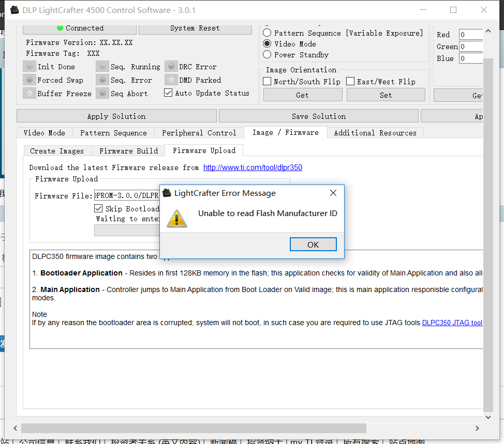The height and width of the screenshot is (444, 504).
Task: Click the horizontal scrollbar left arrow
Action: (x=16, y=428)
